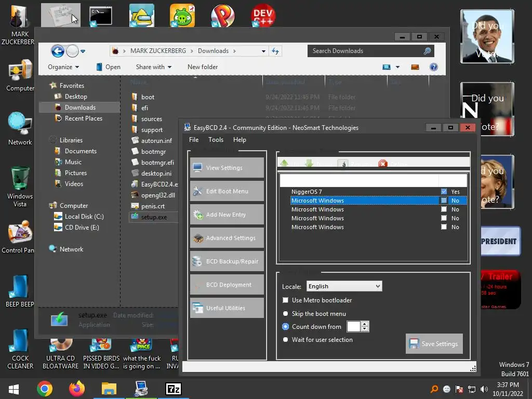532x399 pixels.
Task: Select the Count down from radio button
Action: (286, 326)
